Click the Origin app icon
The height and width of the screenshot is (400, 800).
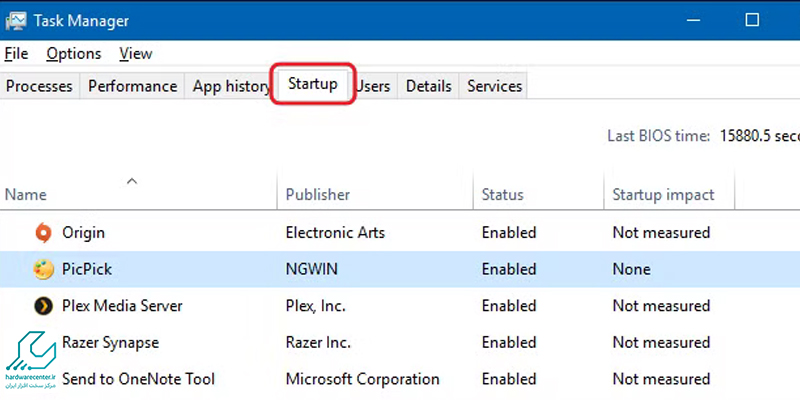[43, 233]
